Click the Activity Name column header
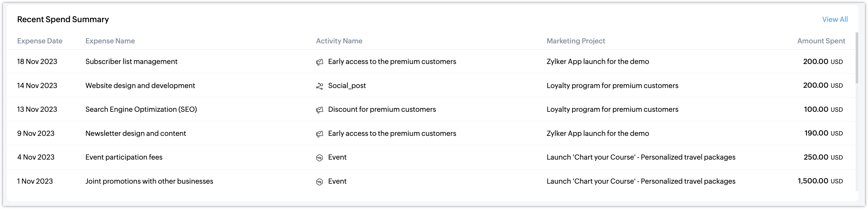 coord(339,41)
